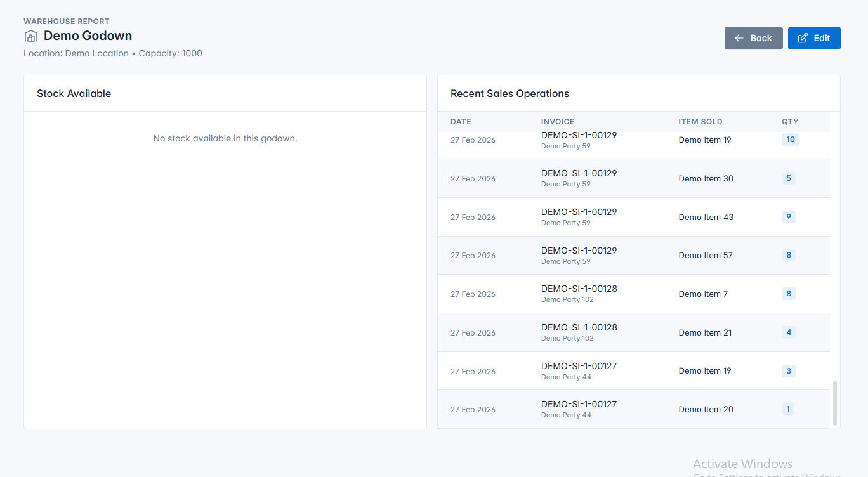Click the DATE column header
The height and width of the screenshot is (477, 868).
[461, 122]
